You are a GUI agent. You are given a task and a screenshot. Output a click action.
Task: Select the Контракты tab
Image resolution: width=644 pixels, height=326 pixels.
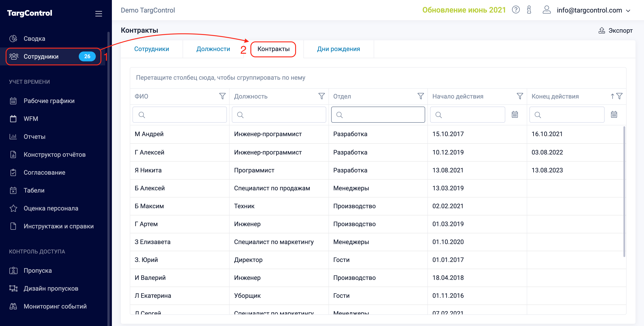point(273,49)
